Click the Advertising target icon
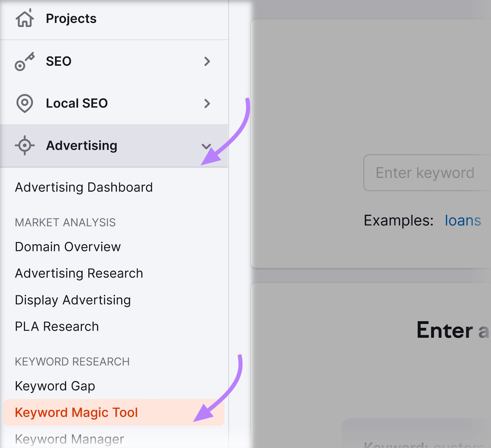 click(25, 145)
